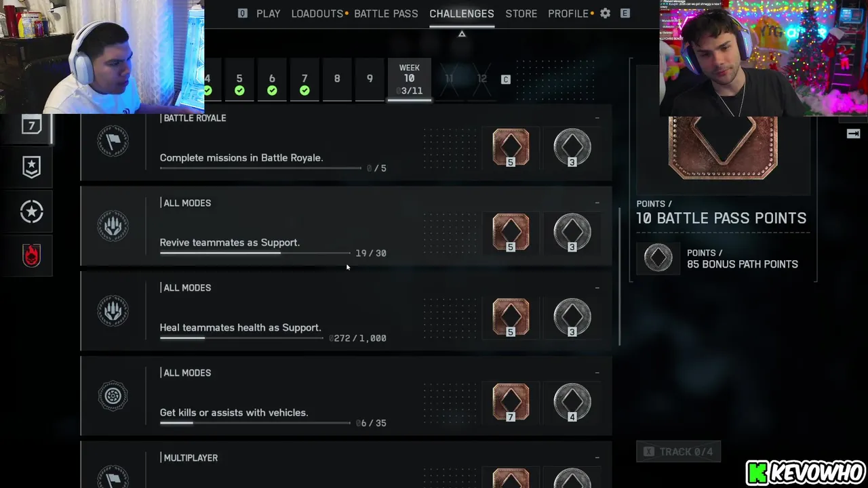868x488 pixels.
Task: Open the PROFILE tab
Action: [568, 14]
